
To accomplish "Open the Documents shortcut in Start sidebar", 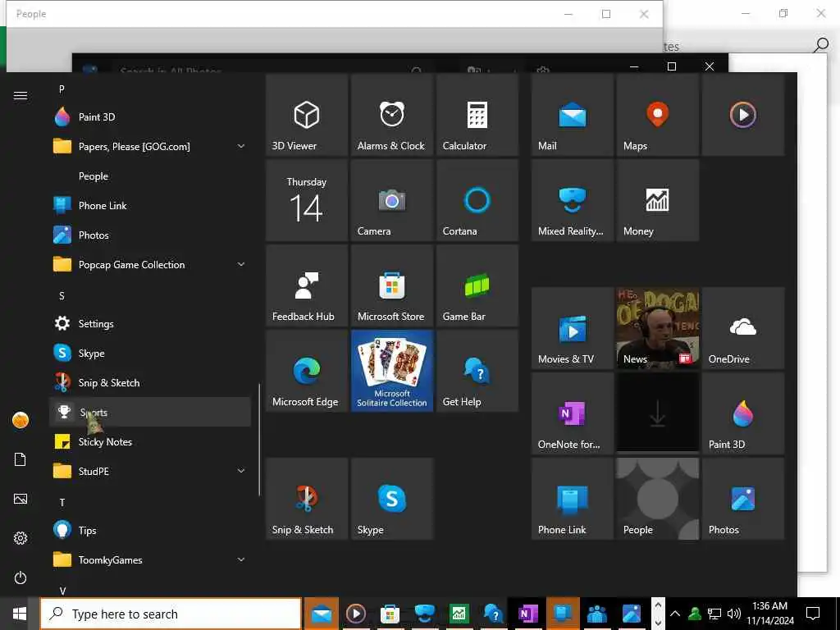I will click(21, 459).
